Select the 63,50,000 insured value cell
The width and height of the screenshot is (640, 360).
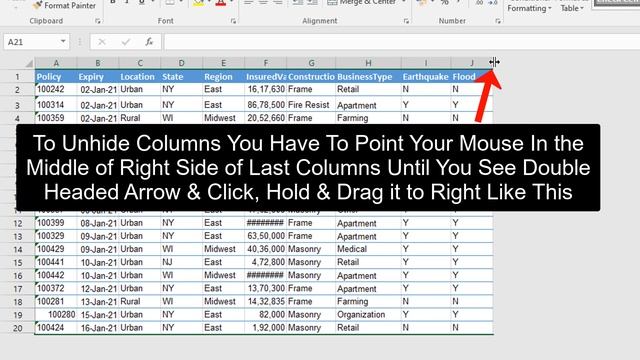pos(266,236)
